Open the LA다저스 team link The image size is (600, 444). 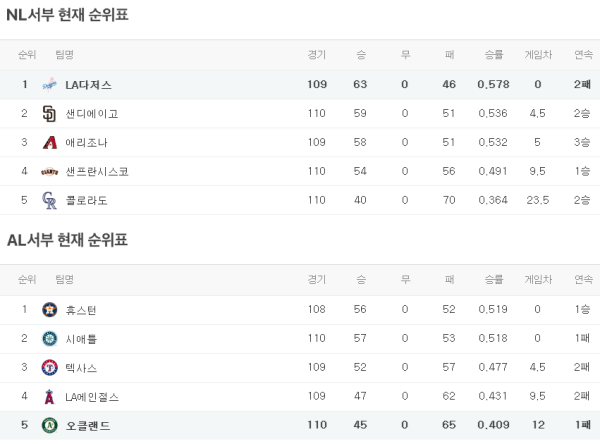pyautogui.click(x=88, y=85)
